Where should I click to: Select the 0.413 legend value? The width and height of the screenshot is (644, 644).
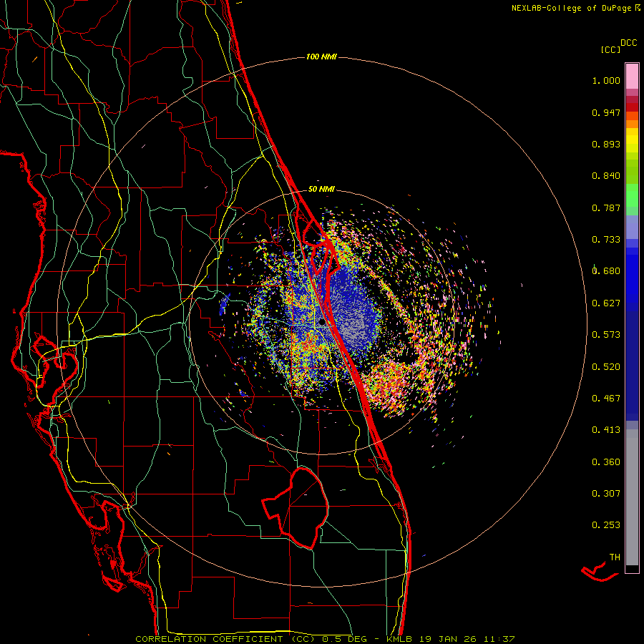click(x=606, y=430)
